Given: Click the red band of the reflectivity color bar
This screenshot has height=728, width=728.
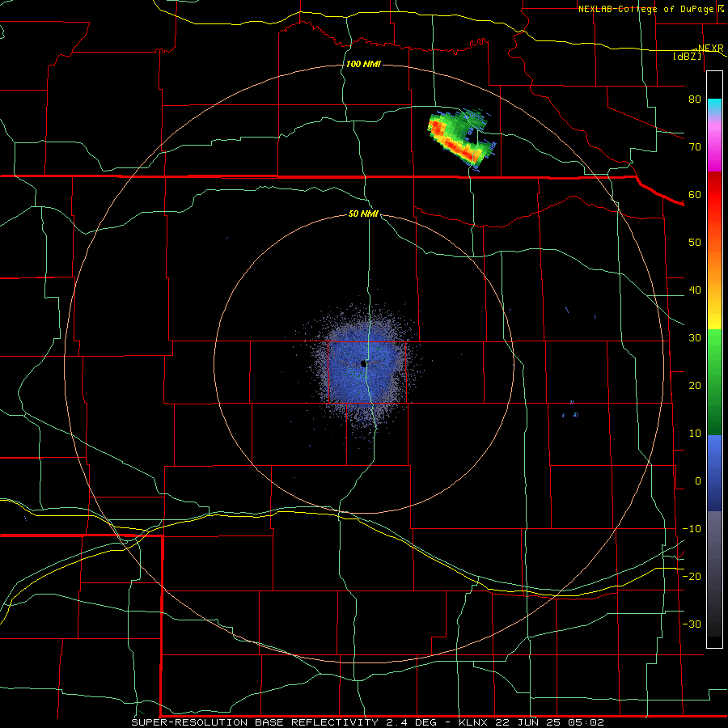Looking at the screenshot, I should 714,195.
